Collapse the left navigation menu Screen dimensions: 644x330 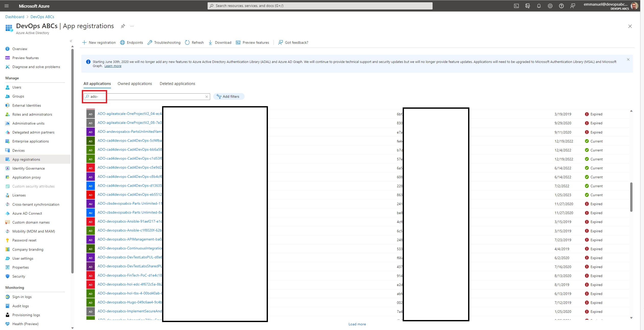coord(71,41)
